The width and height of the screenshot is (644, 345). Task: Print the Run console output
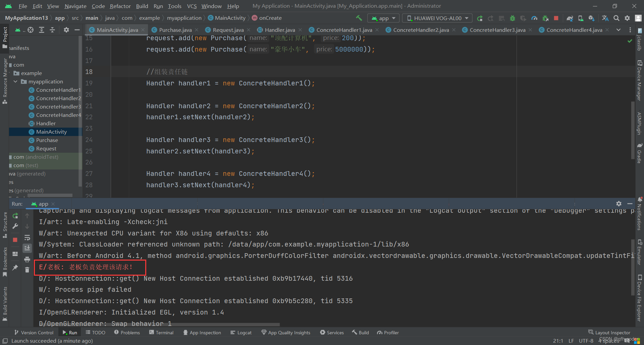(27, 259)
